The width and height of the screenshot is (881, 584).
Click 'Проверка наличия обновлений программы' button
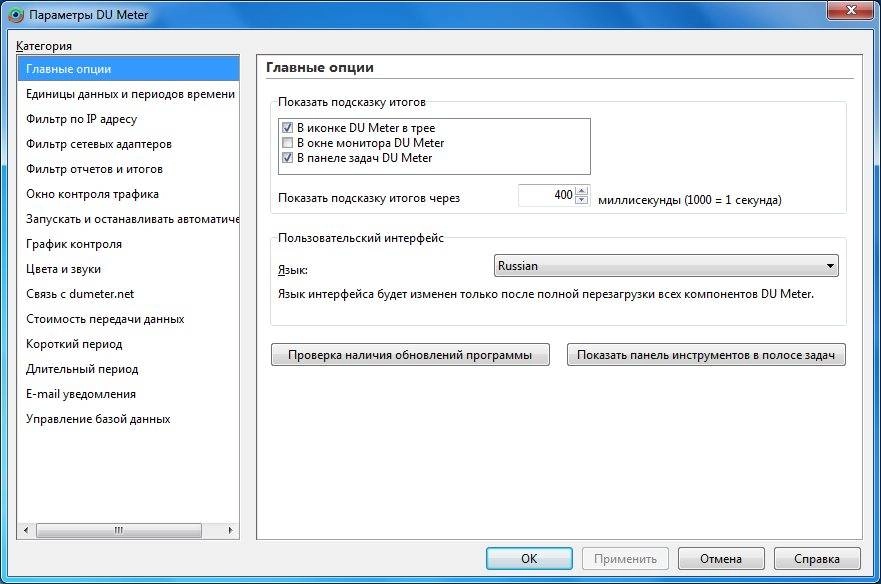point(410,355)
